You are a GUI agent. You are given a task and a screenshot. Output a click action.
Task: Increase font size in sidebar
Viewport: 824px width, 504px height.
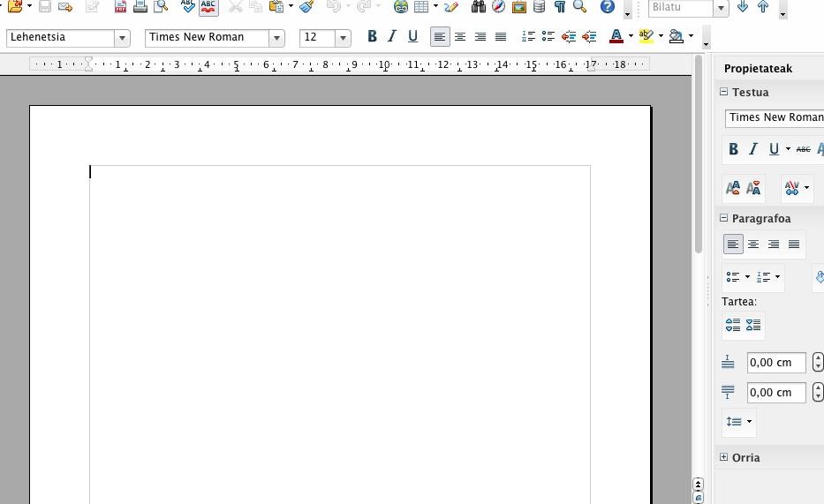733,187
